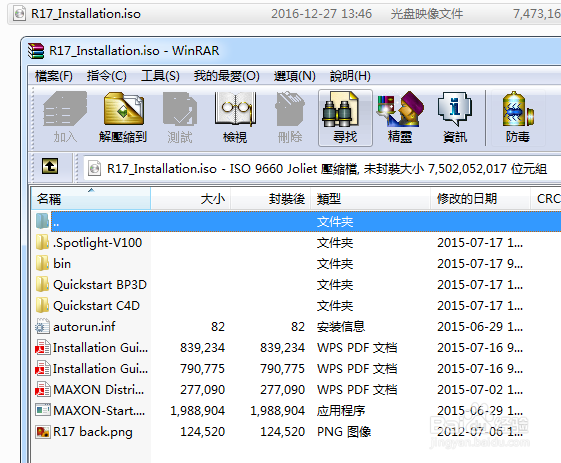This screenshot has height=463, width=561.
Task: Click the 光盘映像文件 type in Explorer
Action: pyautogui.click(x=426, y=14)
